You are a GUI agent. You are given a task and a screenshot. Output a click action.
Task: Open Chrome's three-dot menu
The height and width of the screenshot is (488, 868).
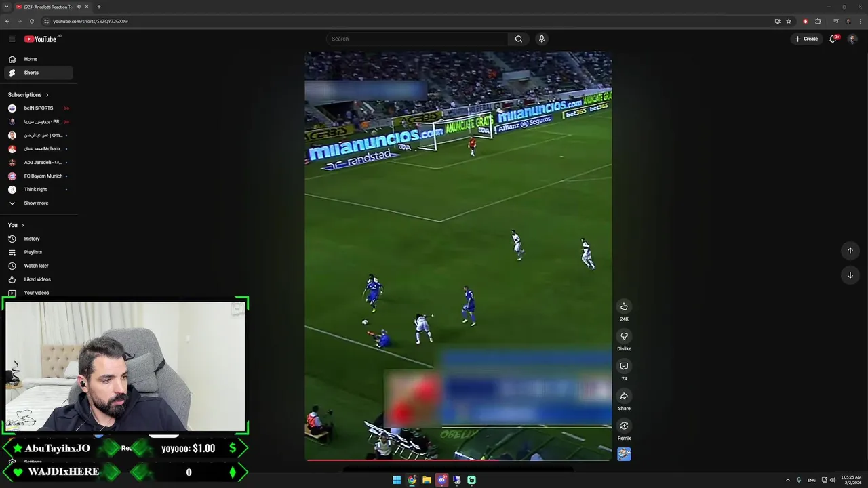click(x=859, y=21)
